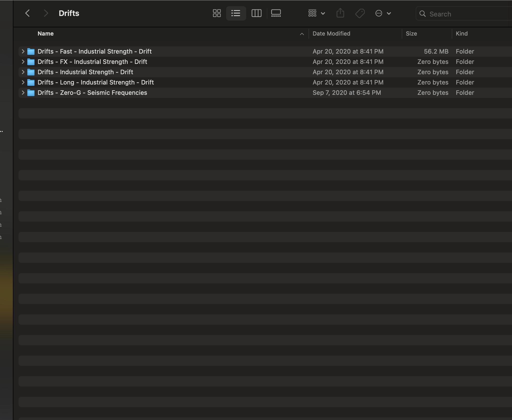Sort by the Kind column header

coord(462,33)
